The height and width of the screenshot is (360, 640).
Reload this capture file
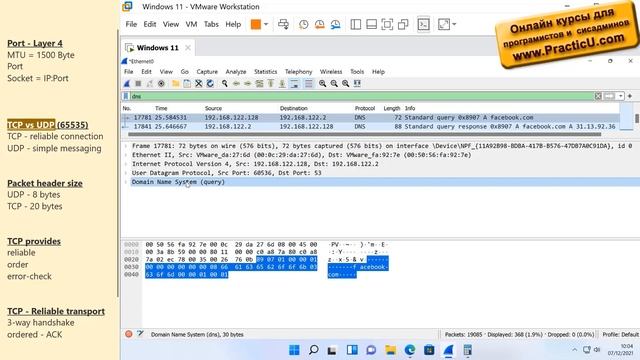click(x=210, y=84)
